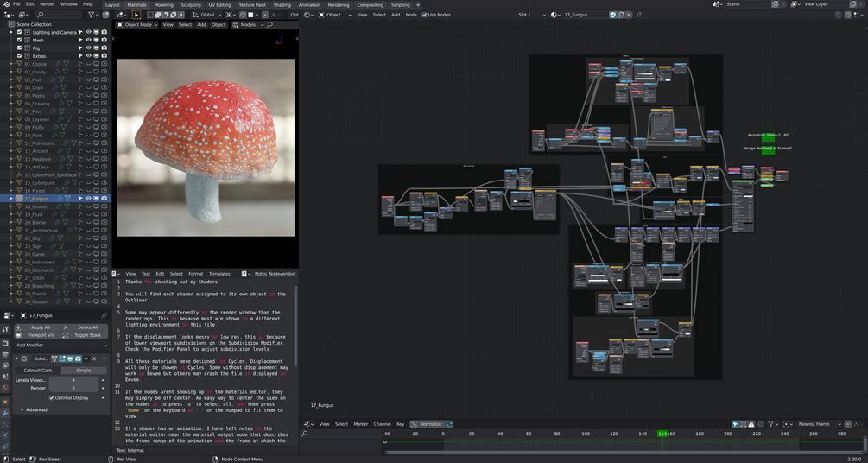
Task: Click the mushroom render preview
Action: [206, 148]
